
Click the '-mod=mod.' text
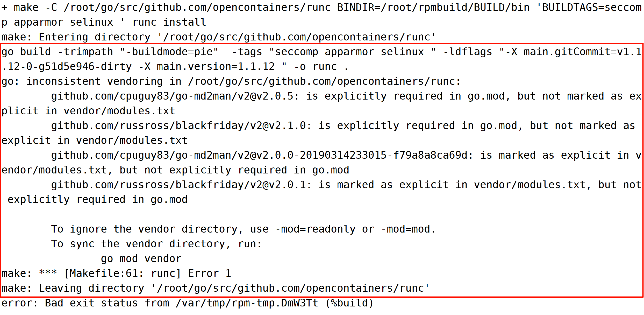pos(409,229)
